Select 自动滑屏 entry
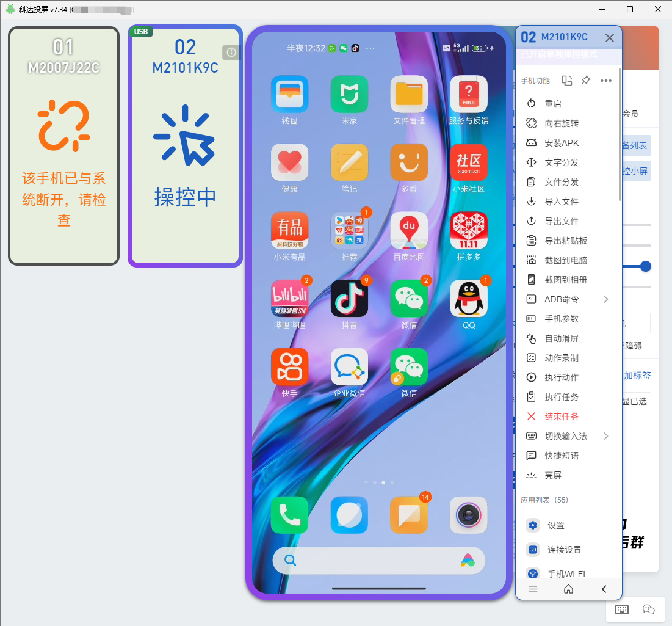The image size is (672, 626). (x=568, y=338)
